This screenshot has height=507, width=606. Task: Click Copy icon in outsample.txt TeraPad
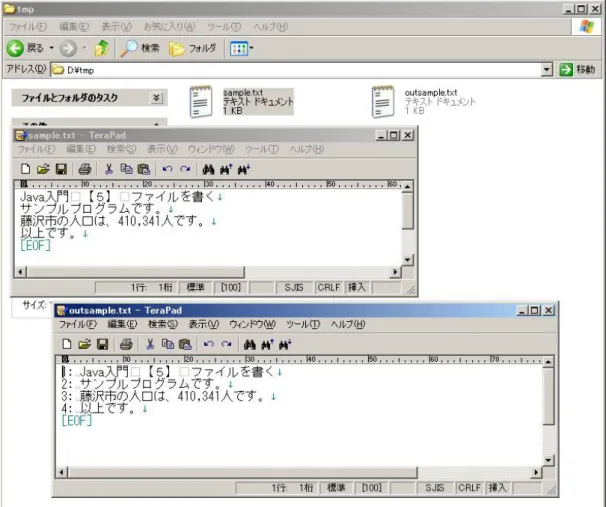(168, 344)
